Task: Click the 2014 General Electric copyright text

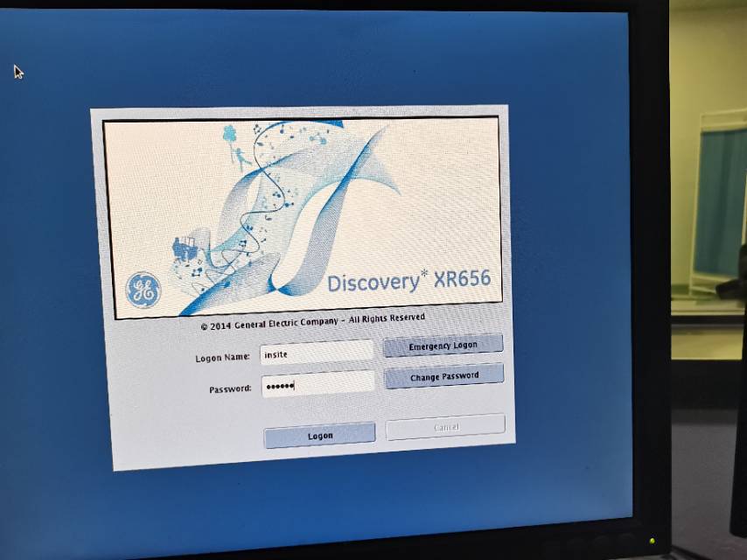Action: click(x=312, y=321)
